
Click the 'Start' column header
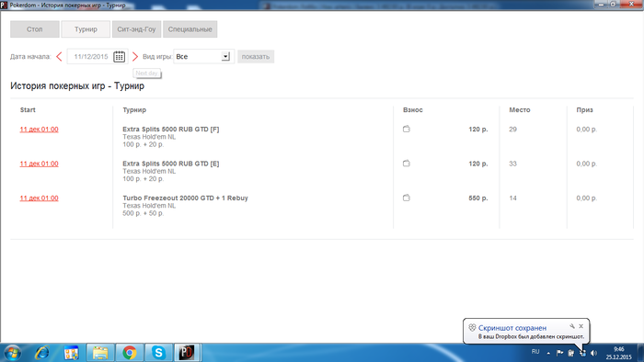(x=28, y=110)
